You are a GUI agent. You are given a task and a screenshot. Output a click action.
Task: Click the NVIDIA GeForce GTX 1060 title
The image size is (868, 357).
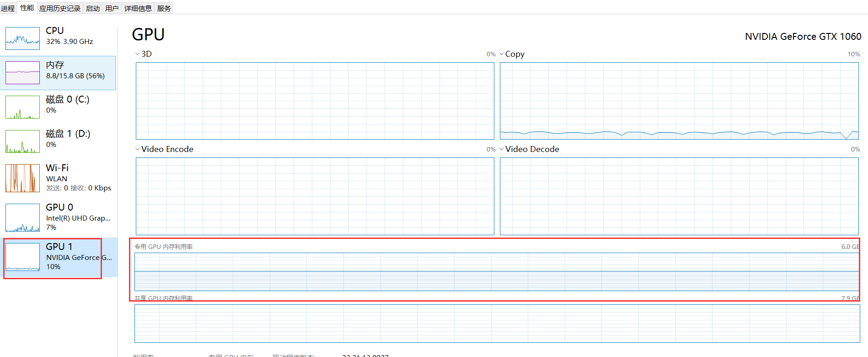click(x=803, y=37)
